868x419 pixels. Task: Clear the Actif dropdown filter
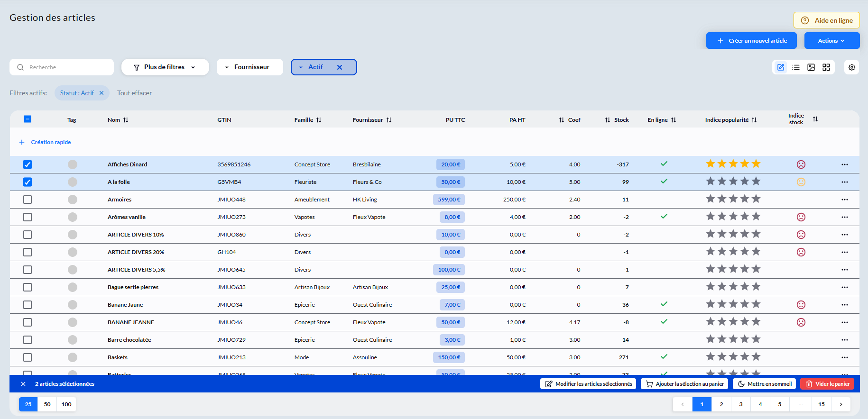point(340,67)
